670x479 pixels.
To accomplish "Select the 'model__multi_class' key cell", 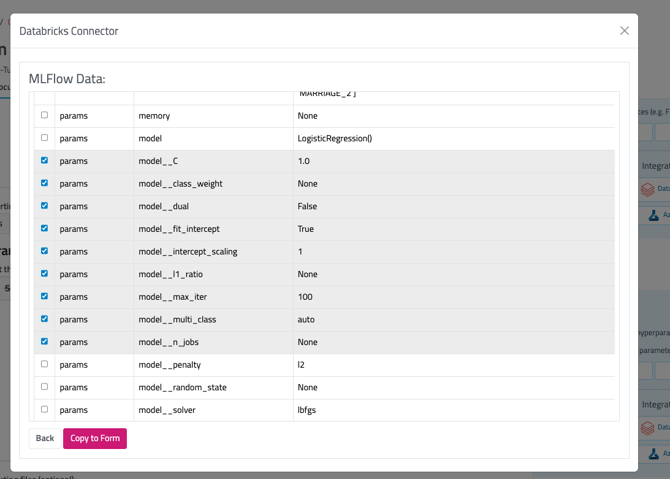I will click(214, 320).
